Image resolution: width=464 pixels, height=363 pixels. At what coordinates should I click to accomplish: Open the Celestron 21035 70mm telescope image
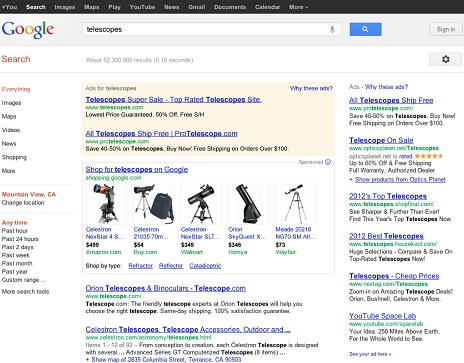pos(153,204)
